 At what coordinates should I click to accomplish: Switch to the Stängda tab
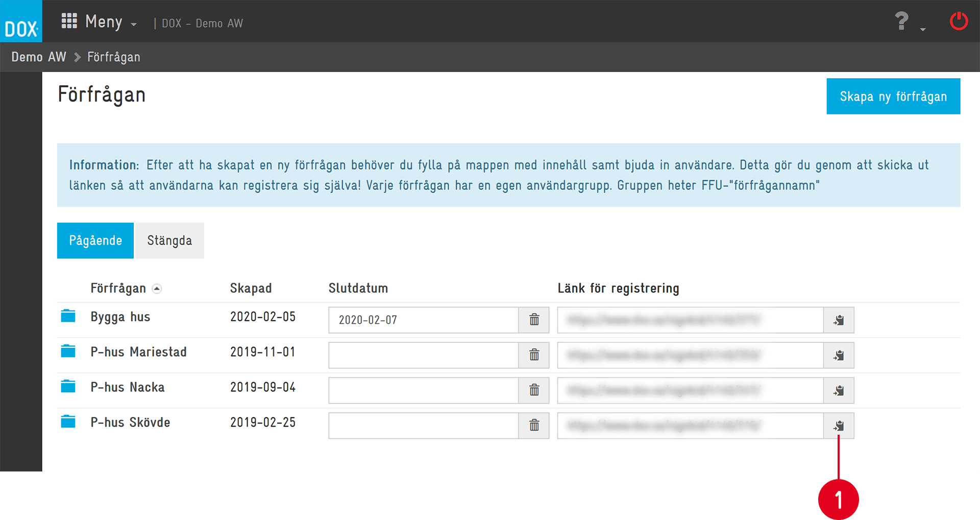(x=169, y=241)
